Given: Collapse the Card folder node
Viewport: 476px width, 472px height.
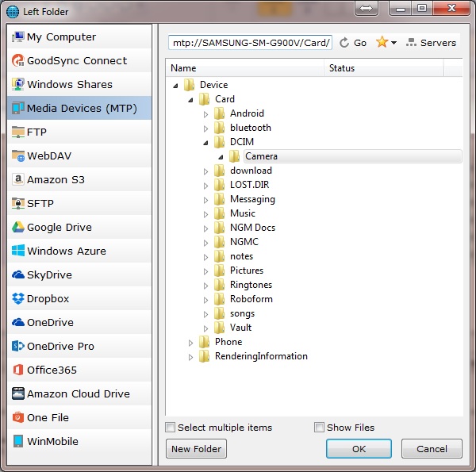Looking at the screenshot, I should click(190, 100).
